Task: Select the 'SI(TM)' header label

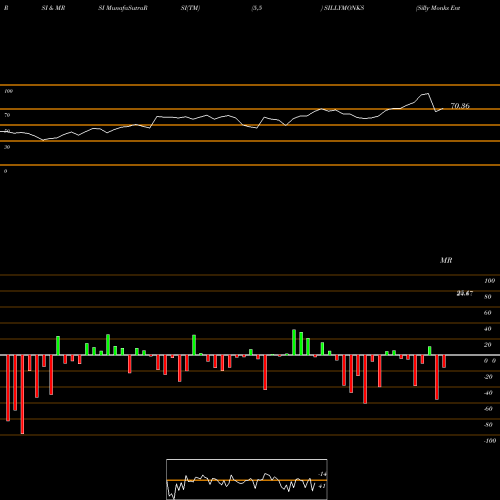Action: (x=190, y=8)
